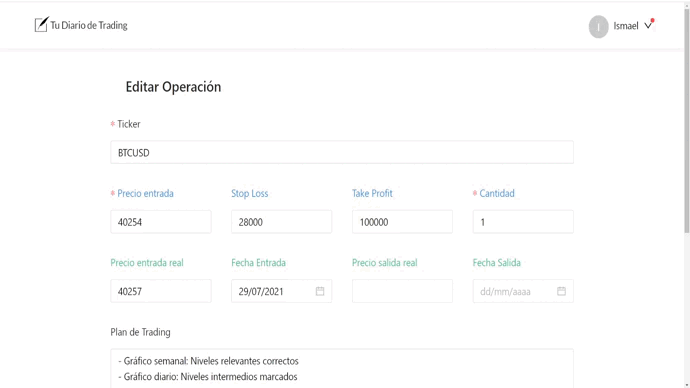The image size is (690, 388).
Task: Click the Precio salida real label
Action: click(x=385, y=263)
